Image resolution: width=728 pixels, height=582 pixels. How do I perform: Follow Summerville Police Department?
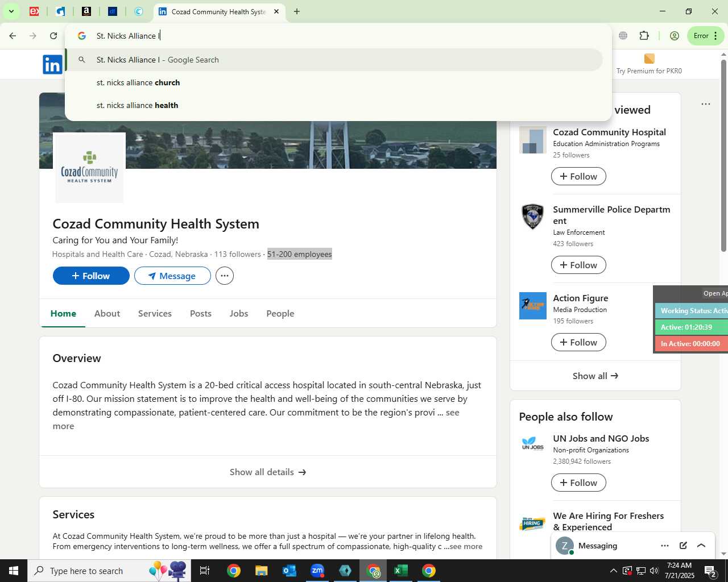coord(578,265)
